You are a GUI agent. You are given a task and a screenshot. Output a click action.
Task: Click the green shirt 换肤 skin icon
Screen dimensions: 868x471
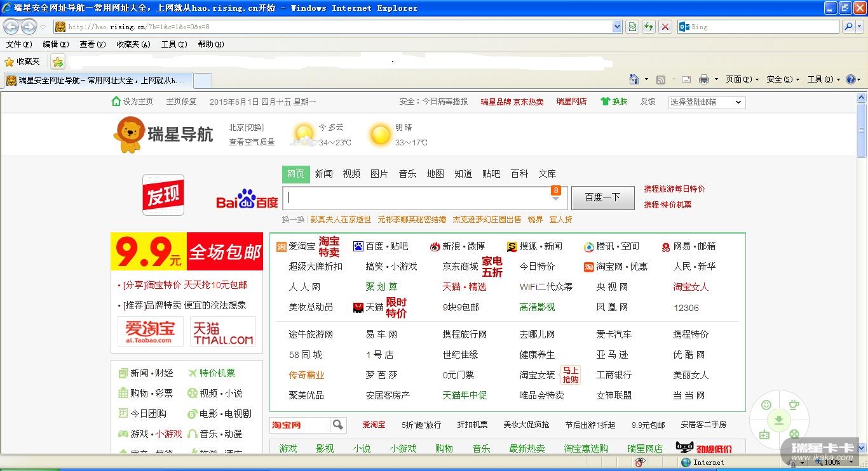605,102
